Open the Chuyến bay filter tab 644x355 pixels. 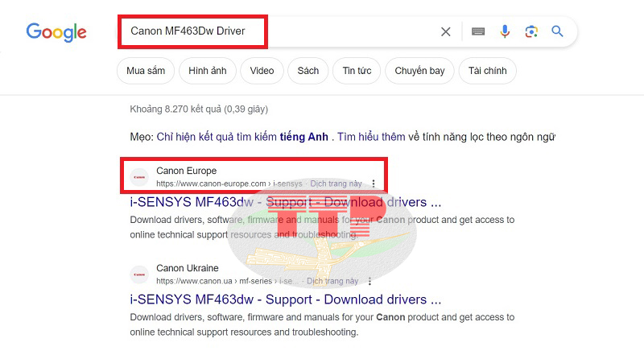pos(419,71)
